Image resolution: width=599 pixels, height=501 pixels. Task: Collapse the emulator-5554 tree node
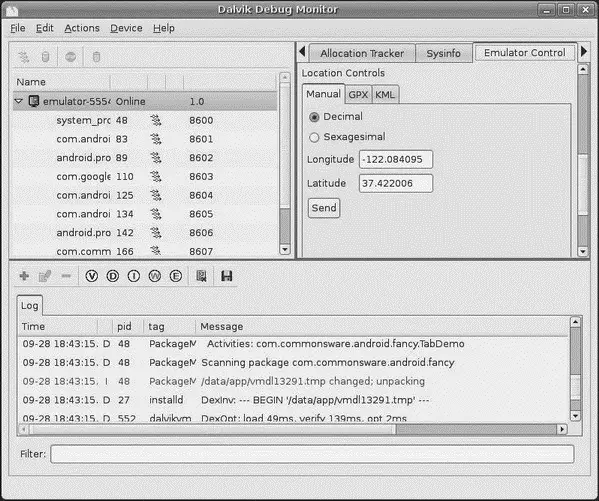(19, 101)
